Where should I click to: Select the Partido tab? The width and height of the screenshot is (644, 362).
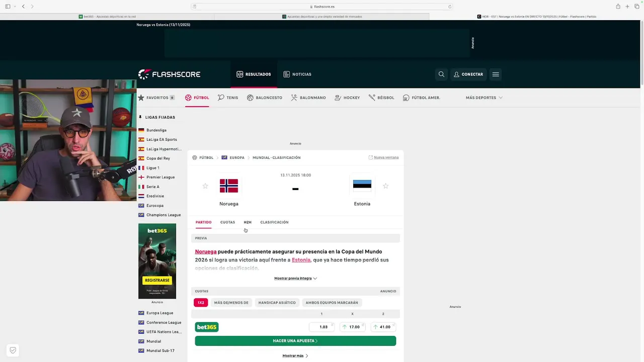click(x=203, y=222)
